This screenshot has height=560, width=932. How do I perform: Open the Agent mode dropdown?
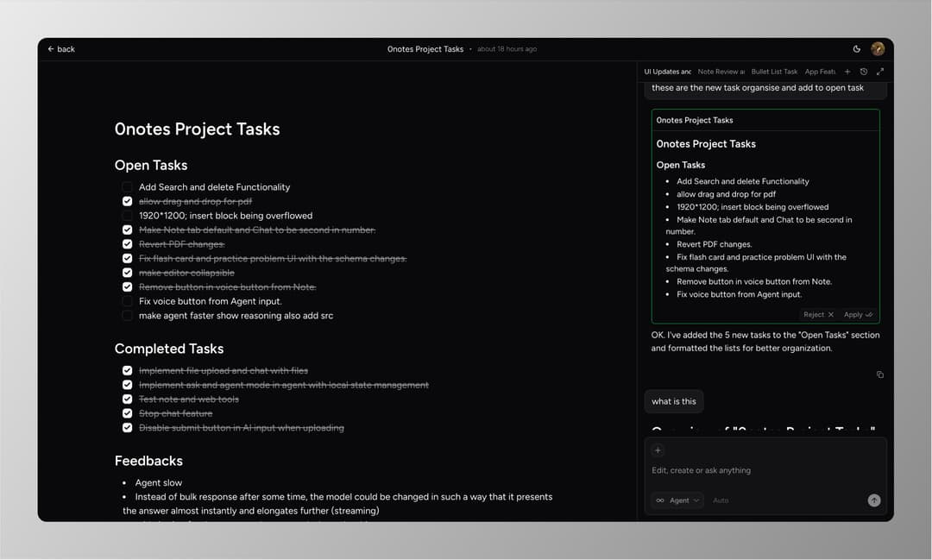click(x=677, y=500)
